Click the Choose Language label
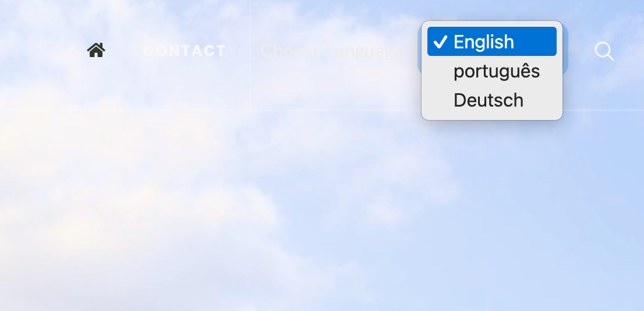This screenshot has width=644, height=311. pyautogui.click(x=331, y=51)
